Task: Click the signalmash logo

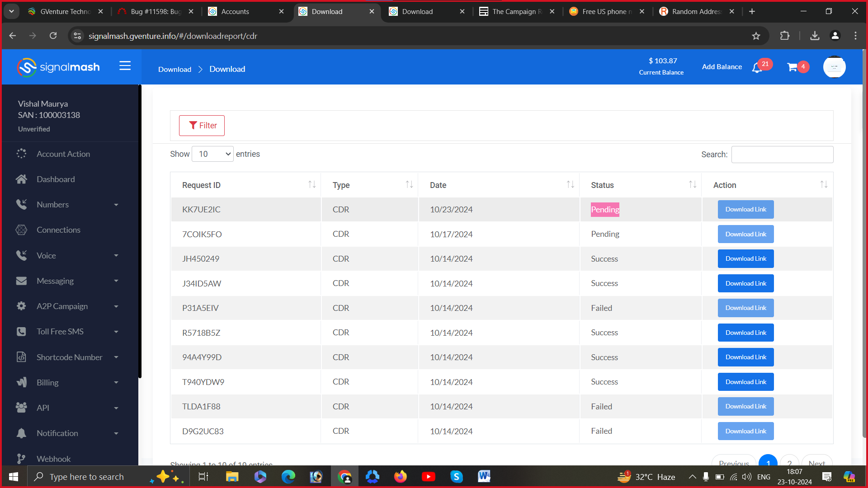Action: pyautogui.click(x=58, y=67)
